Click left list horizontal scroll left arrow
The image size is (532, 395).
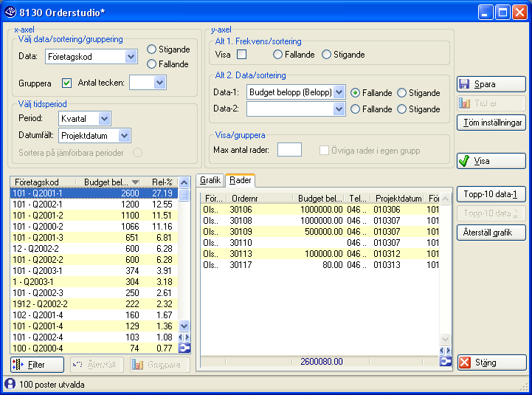tap(181, 337)
